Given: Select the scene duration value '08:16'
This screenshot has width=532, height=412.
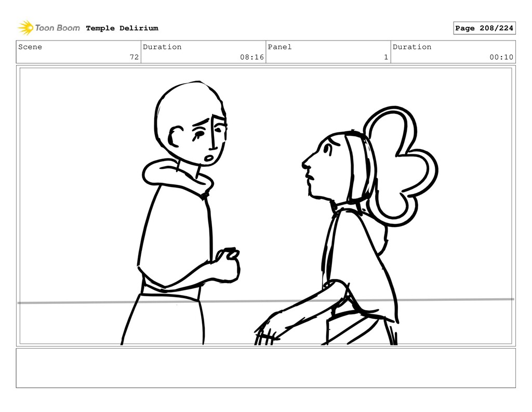Looking at the screenshot, I should (x=252, y=57).
